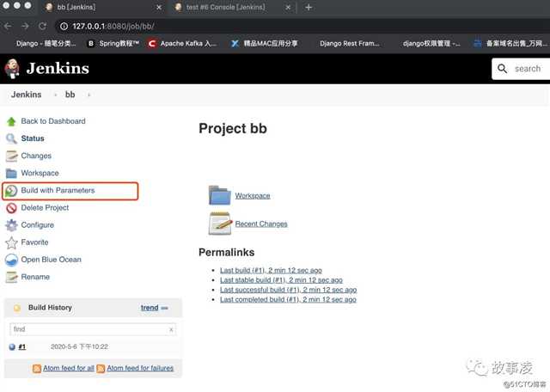
Task: Click the Rename link
Action: [35, 278]
